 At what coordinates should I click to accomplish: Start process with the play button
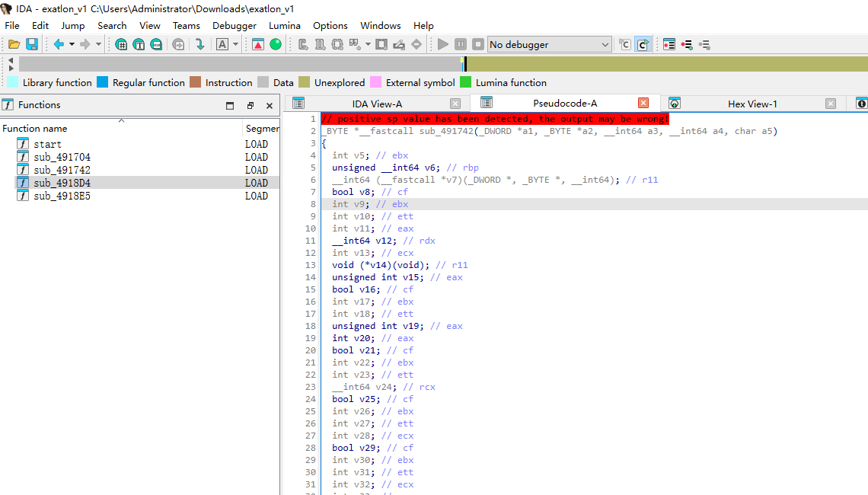443,45
